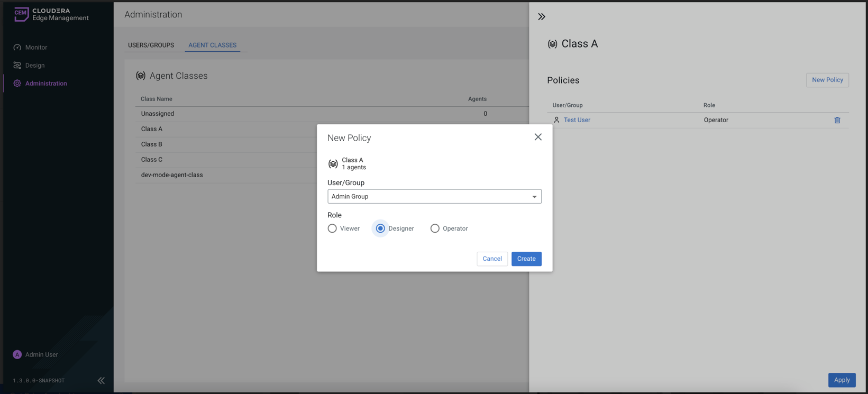Delete the Test User policy via trash icon
The image size is (868, 394).
pyautogui.click(x=837, y=121)
